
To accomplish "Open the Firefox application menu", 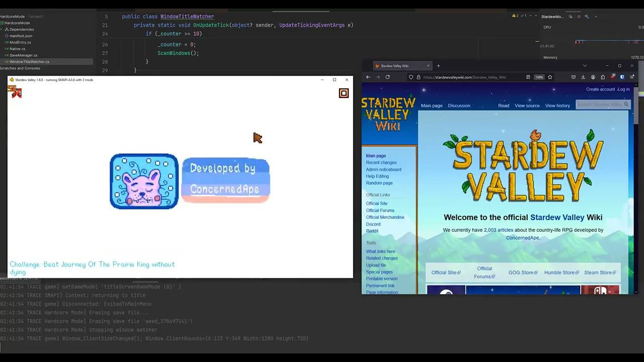I will [x=632, y=77].
